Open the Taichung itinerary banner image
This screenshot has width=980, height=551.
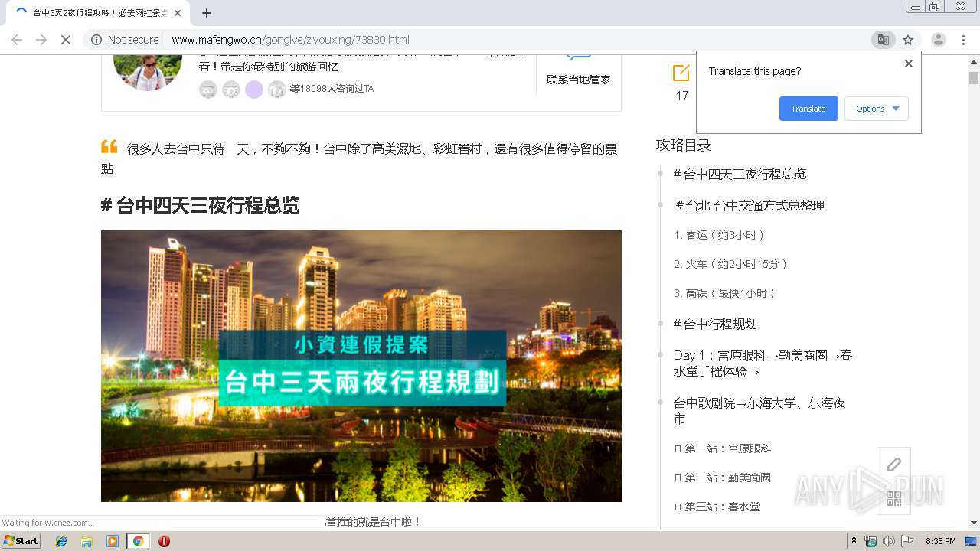coord(361,366)
